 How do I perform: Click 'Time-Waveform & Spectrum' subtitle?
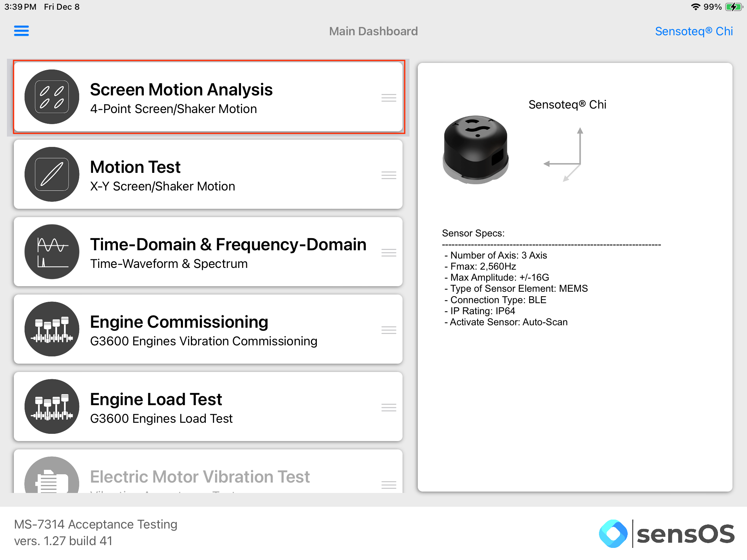pos(169,264)
